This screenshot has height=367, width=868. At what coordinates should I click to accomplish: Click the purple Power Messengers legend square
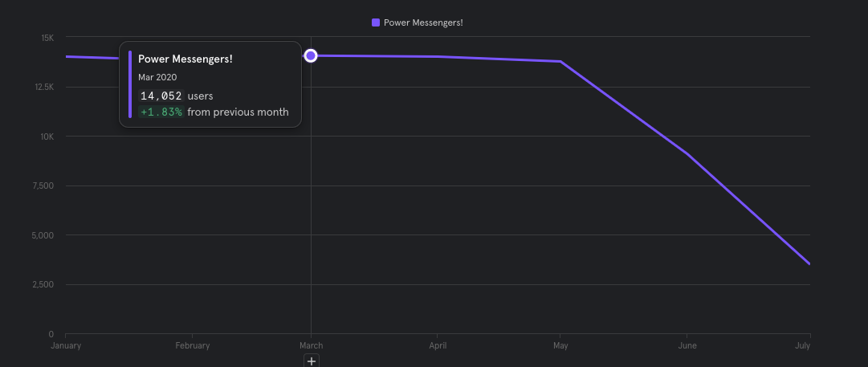point(376,22)
